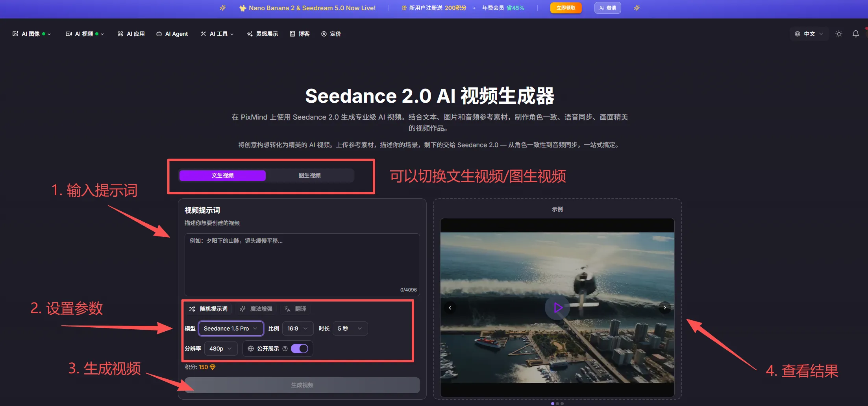Image resolution: width=868 pixels, height=406 pixels.
Task: Open the 16:9 aspect ratio dropdown
Action: point(298,328)
